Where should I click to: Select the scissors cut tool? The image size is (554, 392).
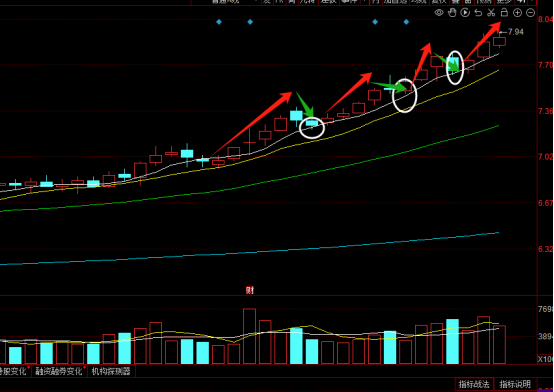click(x=491, y=13)
